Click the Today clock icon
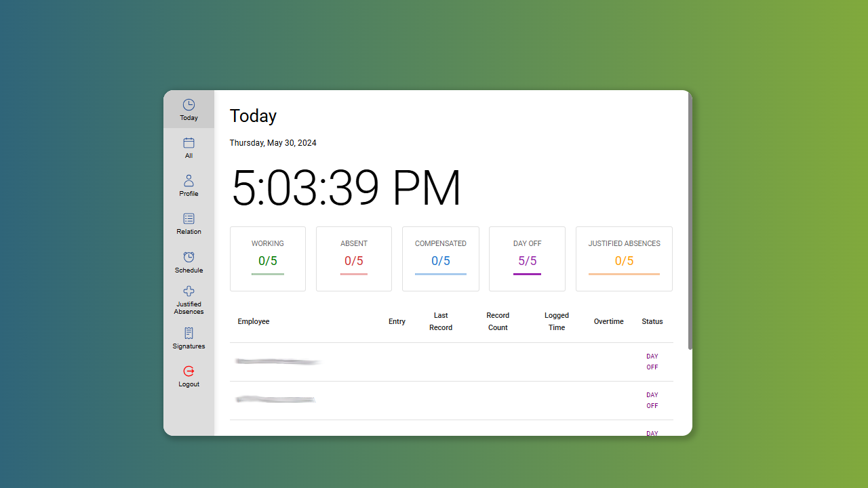 [189, 105]
